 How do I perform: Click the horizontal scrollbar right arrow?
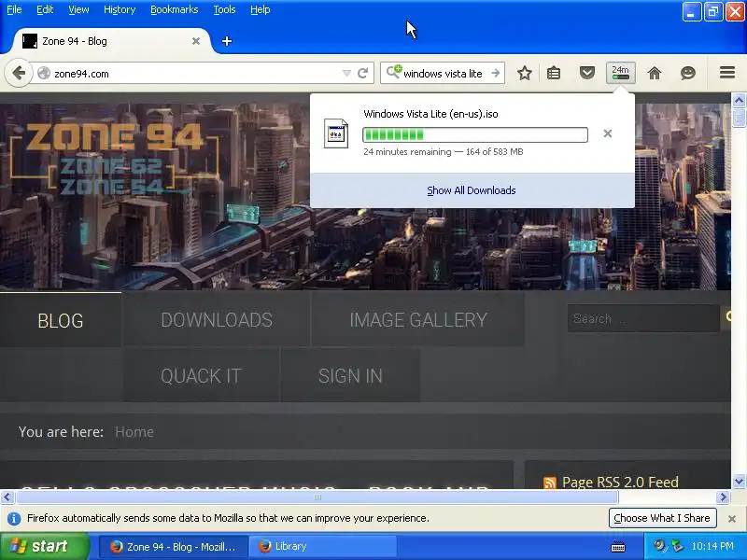[x=724, y=497]
